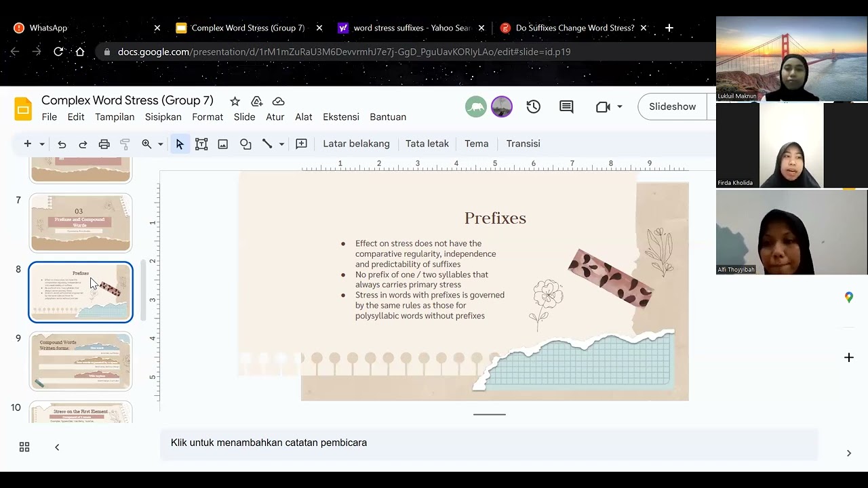
Task: Go to browser home page
Action: (x=80, y=52)
